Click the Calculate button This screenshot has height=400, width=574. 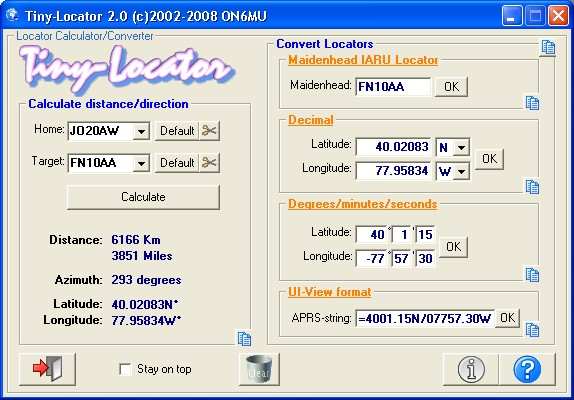click(143, 197)
